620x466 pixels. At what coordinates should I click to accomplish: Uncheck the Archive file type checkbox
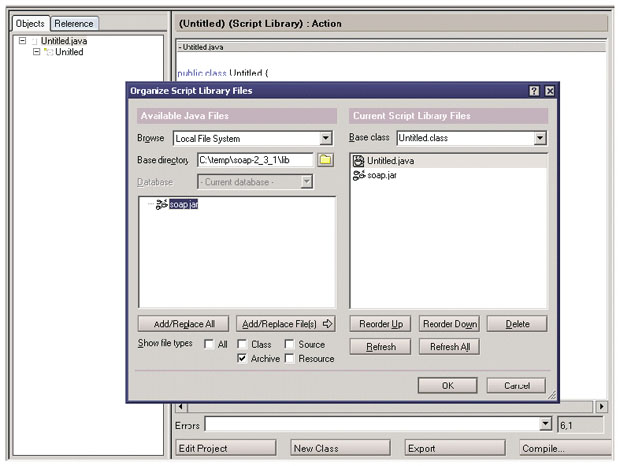coord(242,359)
